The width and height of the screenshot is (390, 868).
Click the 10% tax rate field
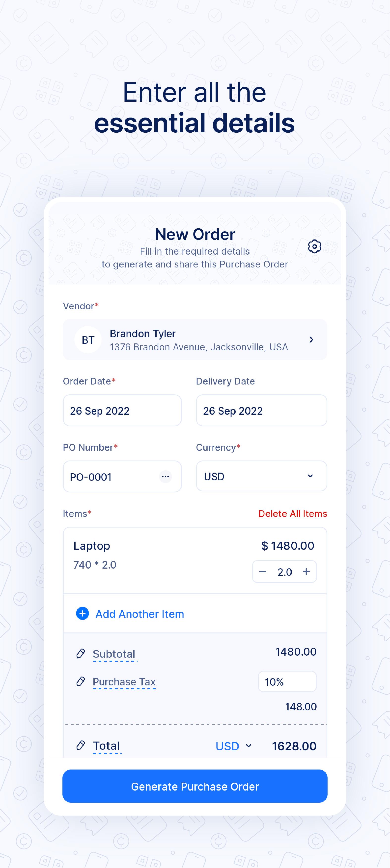[287, 682]
